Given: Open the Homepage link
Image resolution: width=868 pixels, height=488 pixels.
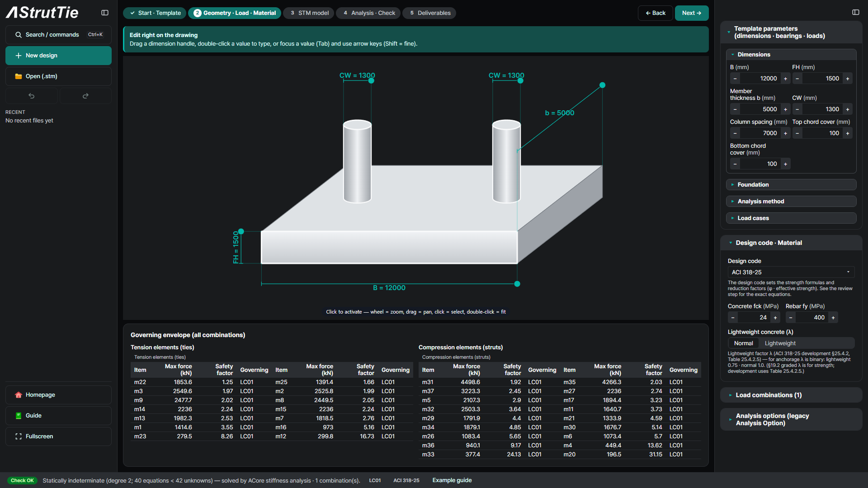Looking at the screenshot, I should [x=58, y=395].
